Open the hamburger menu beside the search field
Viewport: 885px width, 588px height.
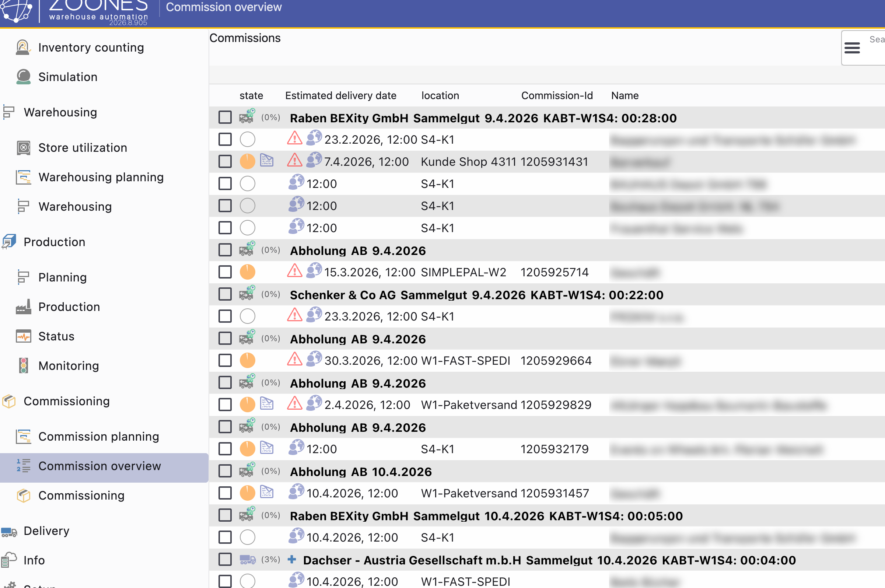coord(851,48)
